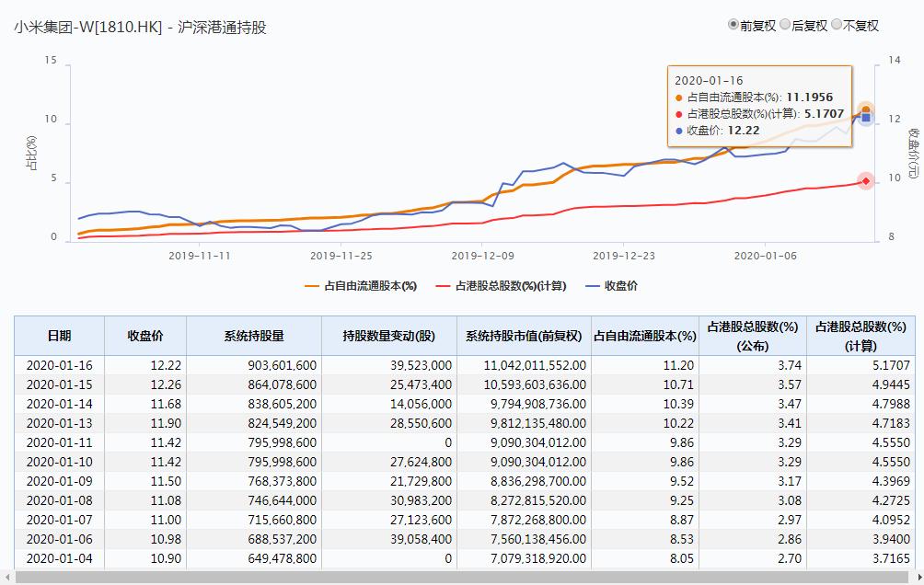Toggle 占港股总股数(%)(计算) legend series
924x585 pixels.
point(501,286)
